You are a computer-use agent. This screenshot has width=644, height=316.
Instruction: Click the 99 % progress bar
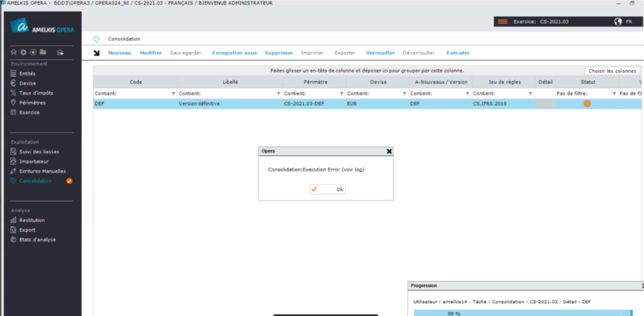point(523,313)
